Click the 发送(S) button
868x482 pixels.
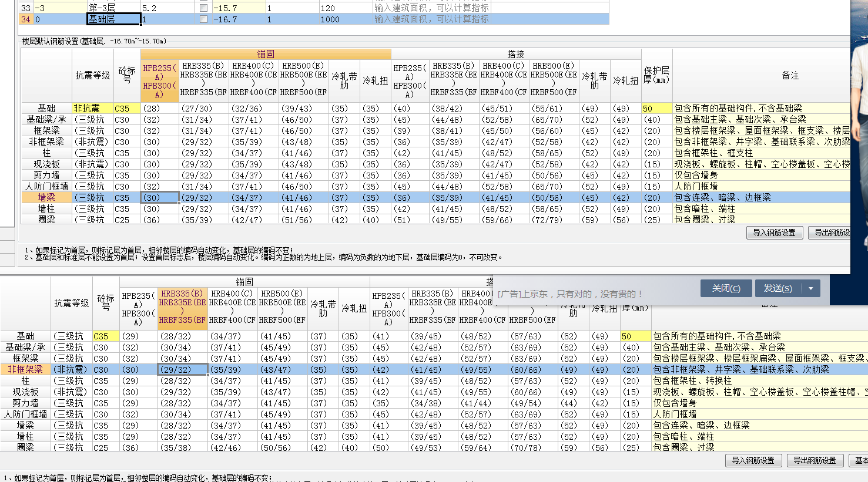click(777, 288)
